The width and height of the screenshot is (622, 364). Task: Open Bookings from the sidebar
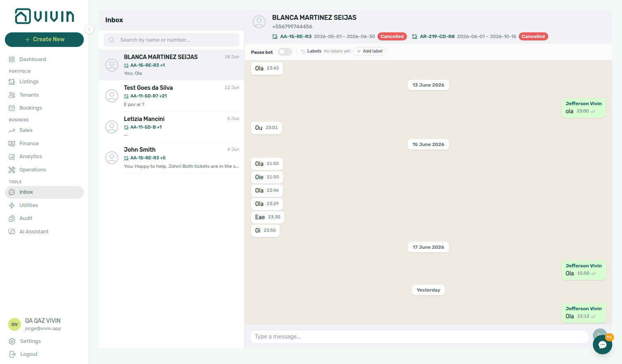pyautogui.click(x=44, y=108)
